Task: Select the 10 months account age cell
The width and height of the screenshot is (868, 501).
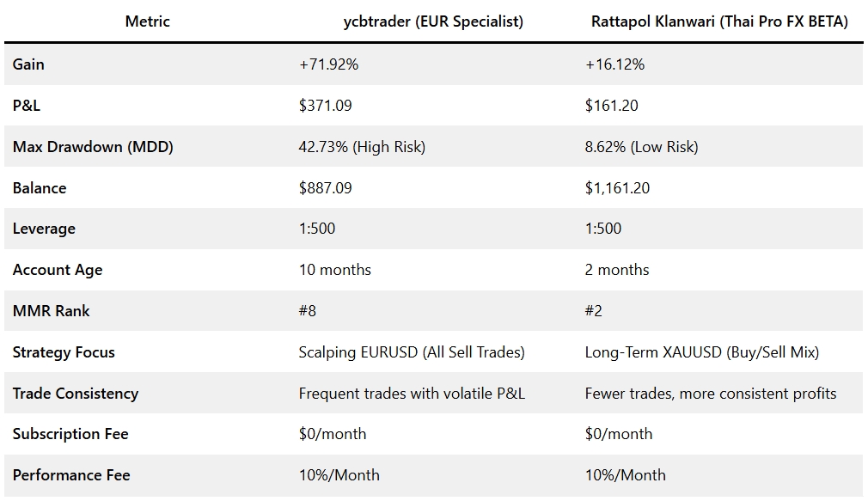Action: pos(335,270)
